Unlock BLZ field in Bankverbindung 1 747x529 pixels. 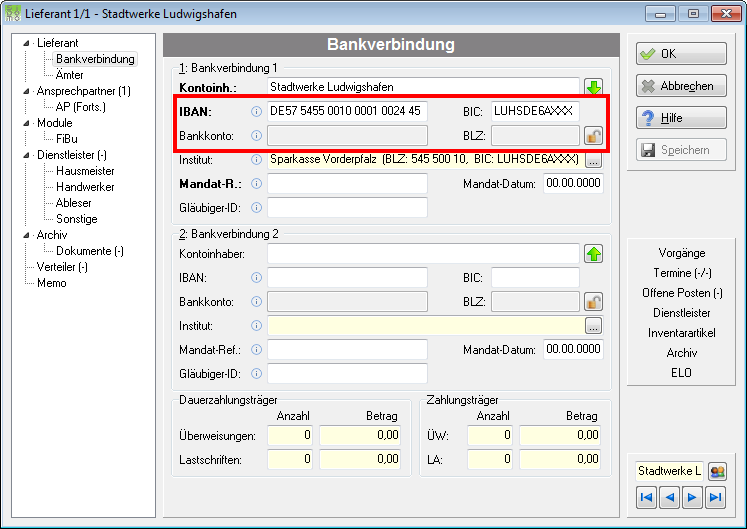click(594, 136)
